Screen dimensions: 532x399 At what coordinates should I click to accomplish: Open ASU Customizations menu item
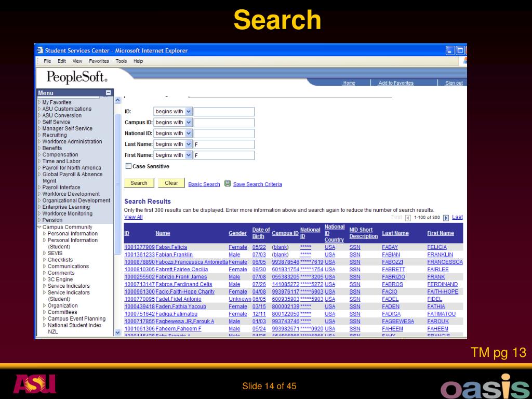(67, 109)
